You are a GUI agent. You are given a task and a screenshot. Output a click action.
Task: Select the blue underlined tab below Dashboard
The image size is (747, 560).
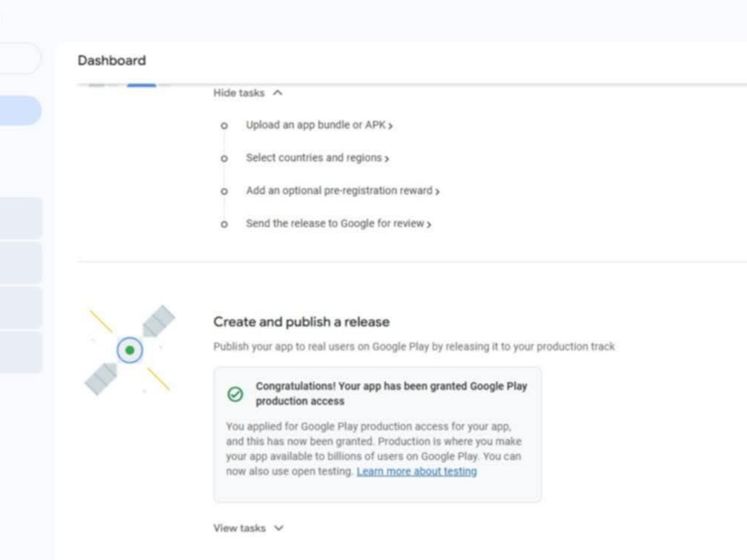coord(141,85)
